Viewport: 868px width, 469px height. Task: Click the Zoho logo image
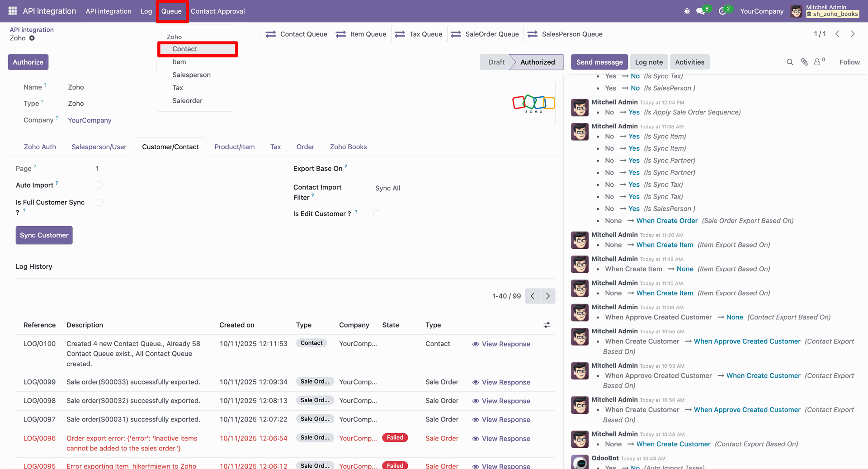(x=533, y=104)
